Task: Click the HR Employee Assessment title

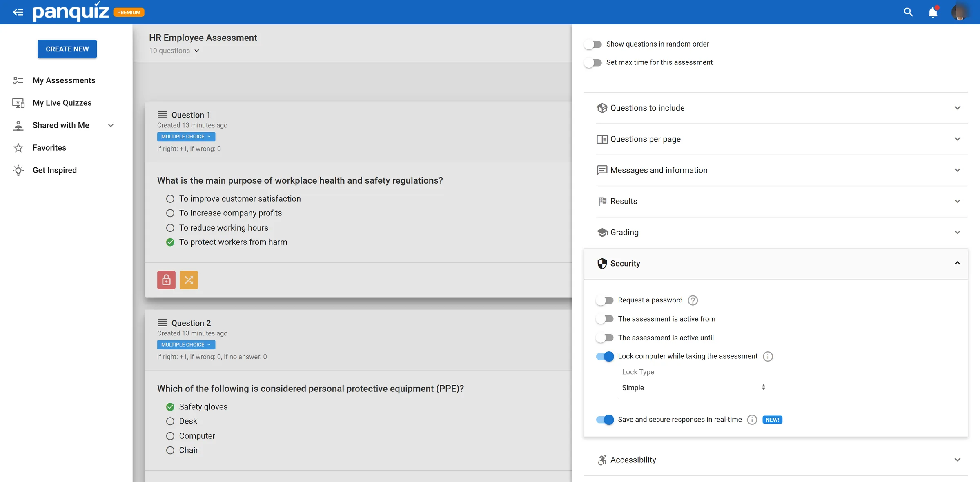Action: [203, 38]
